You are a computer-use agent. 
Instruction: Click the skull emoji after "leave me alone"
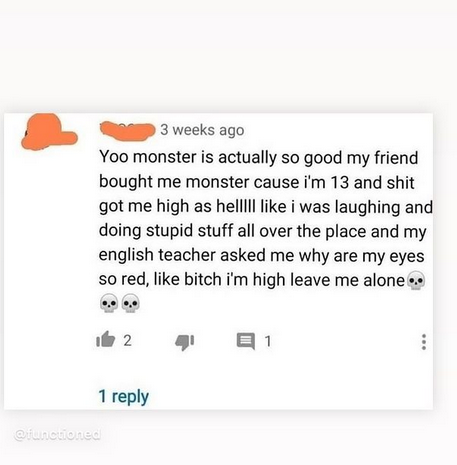tap(416, 280)
